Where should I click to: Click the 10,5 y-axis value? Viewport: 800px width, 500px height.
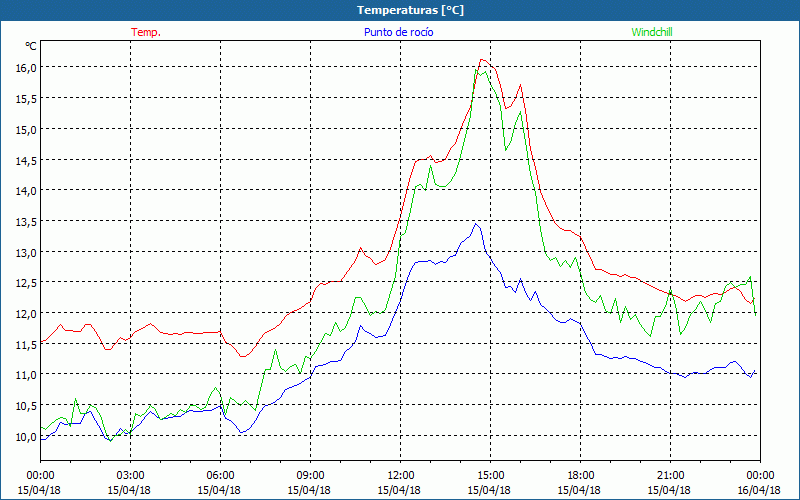(x=26, y=406)
